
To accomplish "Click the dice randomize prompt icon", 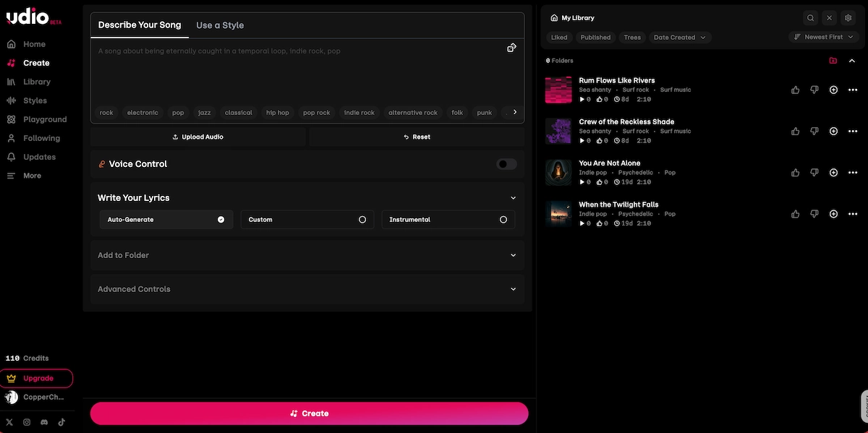I will (511, 48).
